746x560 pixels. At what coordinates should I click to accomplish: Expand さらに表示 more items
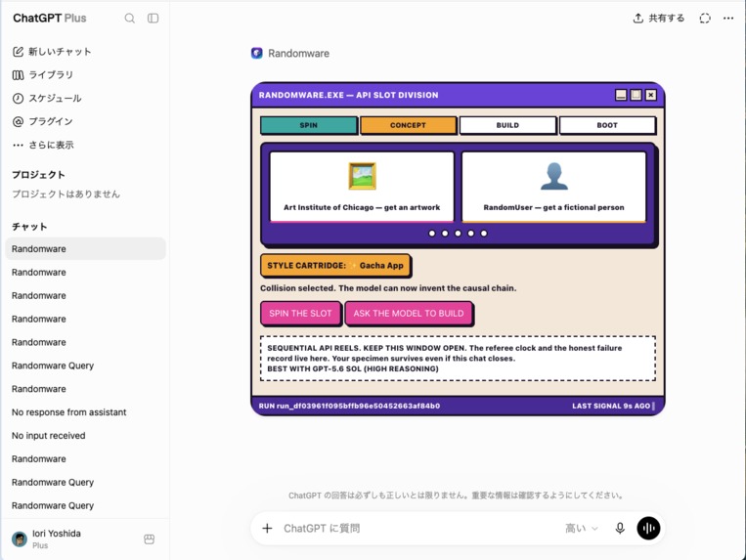pyautogui.click(x=43, y=145)
